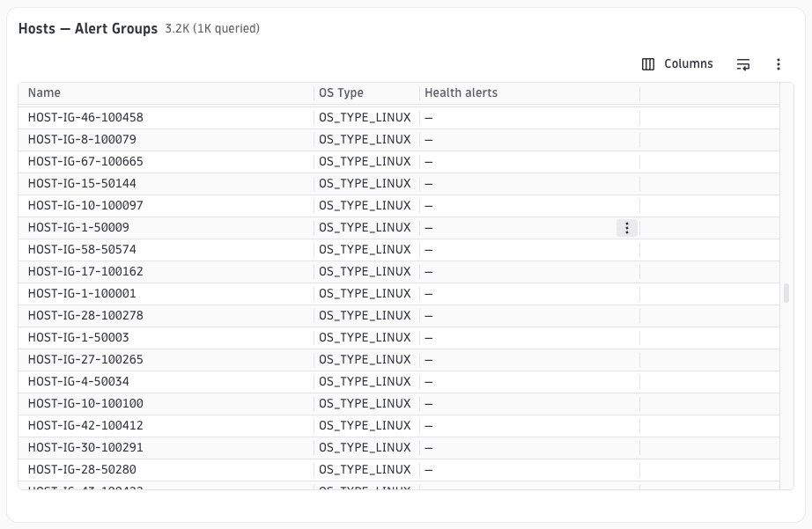Click Health alerts dash in HOST-IG-8-100079 row

[x=429, y=140]
